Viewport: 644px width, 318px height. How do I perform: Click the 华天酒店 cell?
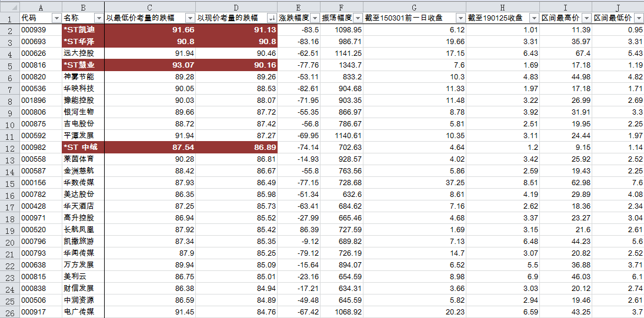click(84, 206)
